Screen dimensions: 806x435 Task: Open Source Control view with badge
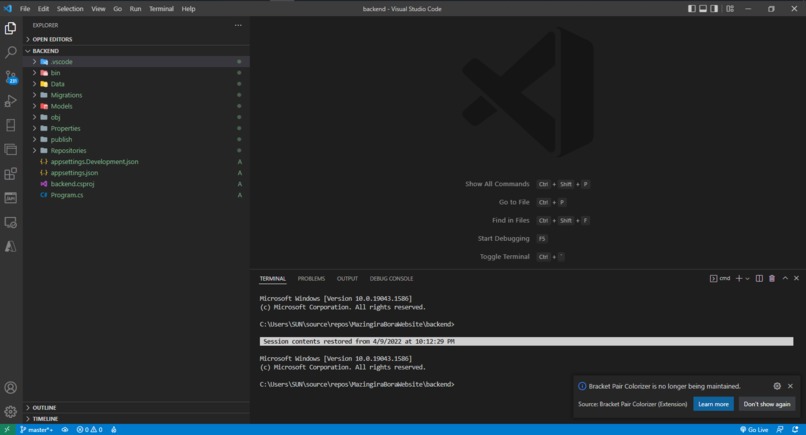(x=10, y=77)
